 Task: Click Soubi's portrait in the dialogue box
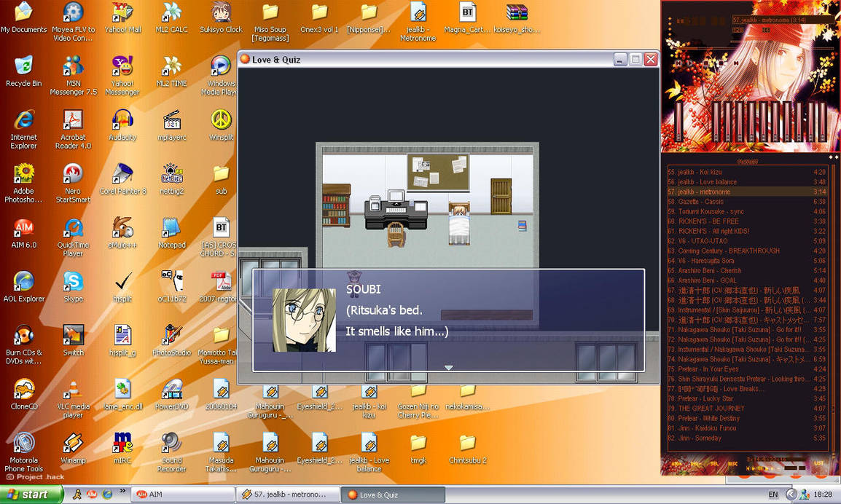(x=304, y=320)
